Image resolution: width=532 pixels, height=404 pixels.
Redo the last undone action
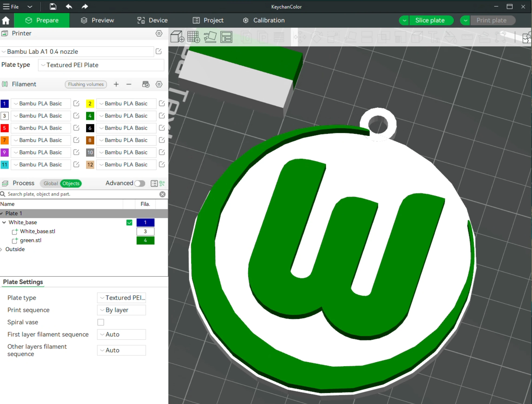85,7
